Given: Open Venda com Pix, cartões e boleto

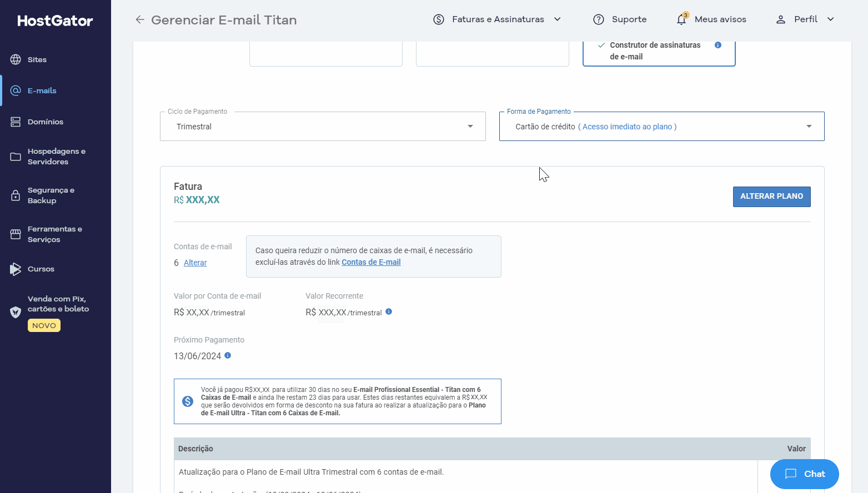Looking at the screenshot, I should pyautogui.click(x=56, y=312).
